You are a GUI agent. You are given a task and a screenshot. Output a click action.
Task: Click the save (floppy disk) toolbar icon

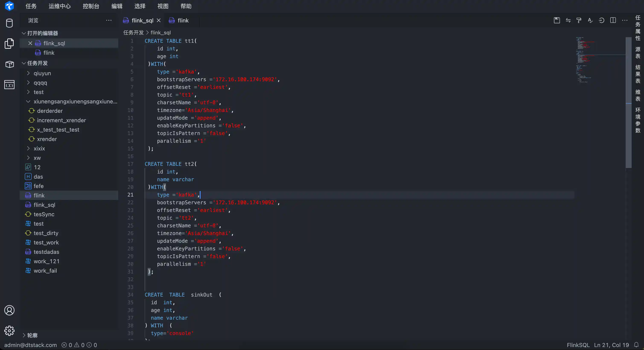coord(557,20)
